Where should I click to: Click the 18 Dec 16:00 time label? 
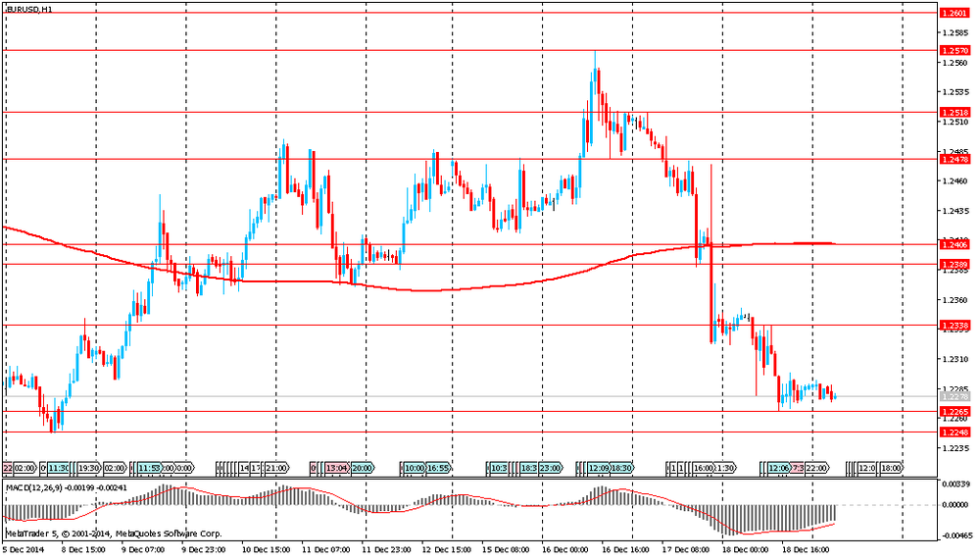coord(806,550)
